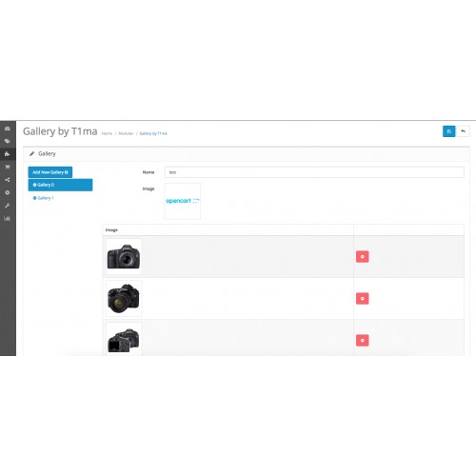Remove the first camera image row

[363, 257]
